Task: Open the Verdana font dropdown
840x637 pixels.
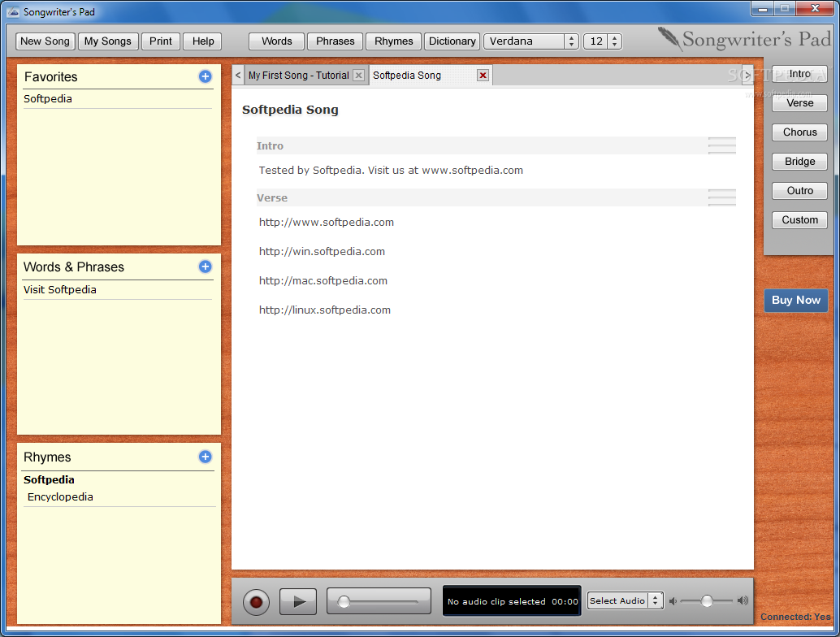Action: pos(531,41)
